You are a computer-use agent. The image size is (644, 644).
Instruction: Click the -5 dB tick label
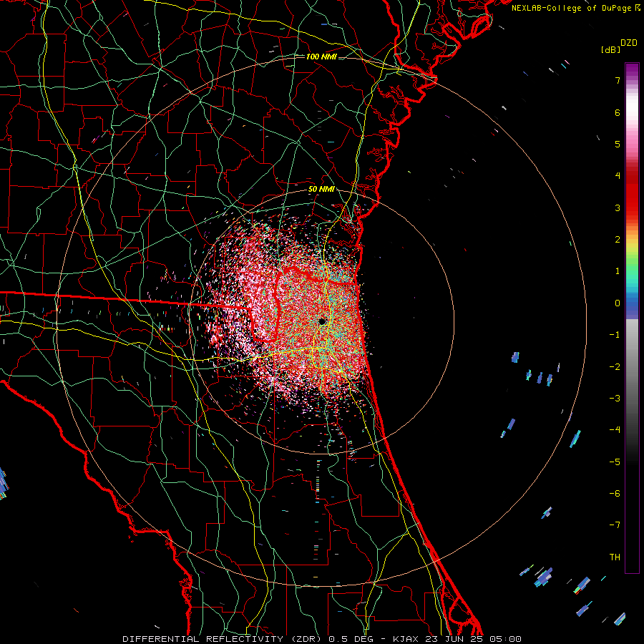(615, 462)
